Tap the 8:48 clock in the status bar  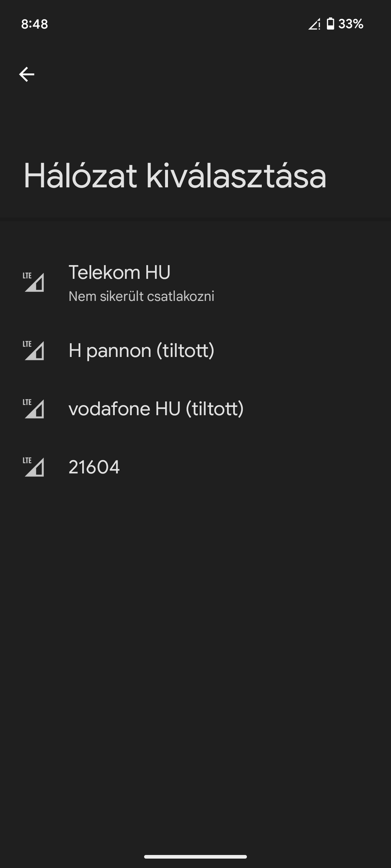coord(35,24)
